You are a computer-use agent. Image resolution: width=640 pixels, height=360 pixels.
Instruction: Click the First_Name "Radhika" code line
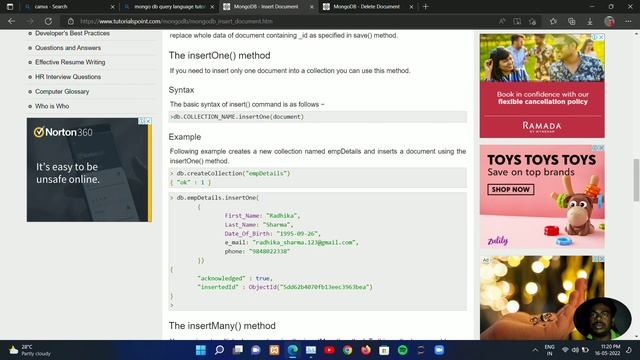262,216
